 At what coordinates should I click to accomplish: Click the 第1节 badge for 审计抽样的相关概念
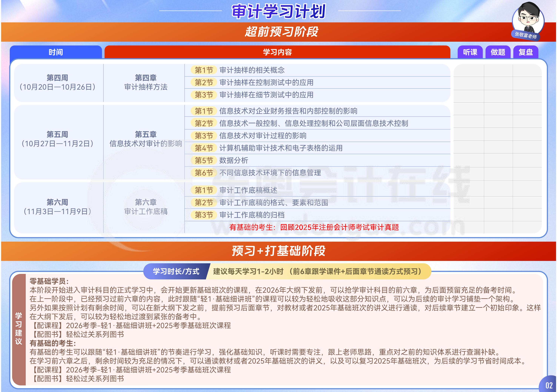click(x=204, y=70)
